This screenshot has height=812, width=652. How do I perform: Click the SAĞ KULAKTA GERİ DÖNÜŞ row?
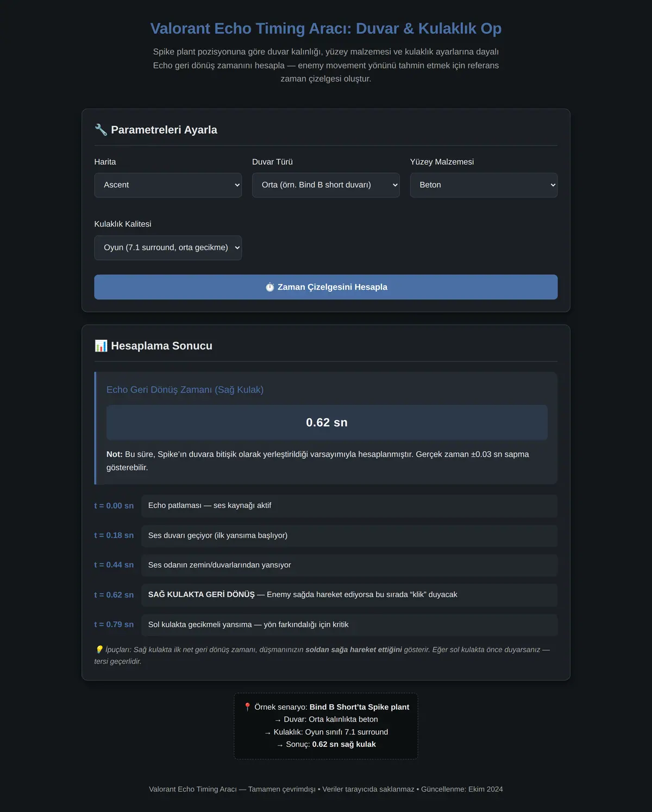tap(349, 595)
